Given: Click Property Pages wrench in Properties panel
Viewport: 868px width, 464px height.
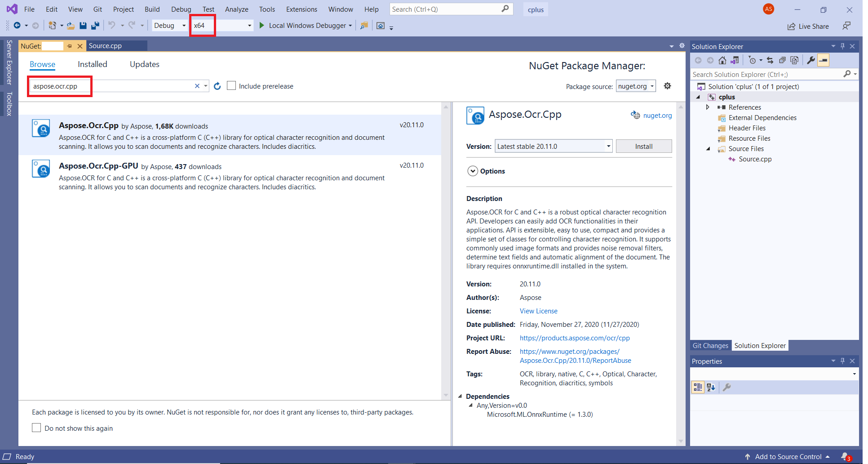Looking at the screenshot, I should tap(727, 387).
